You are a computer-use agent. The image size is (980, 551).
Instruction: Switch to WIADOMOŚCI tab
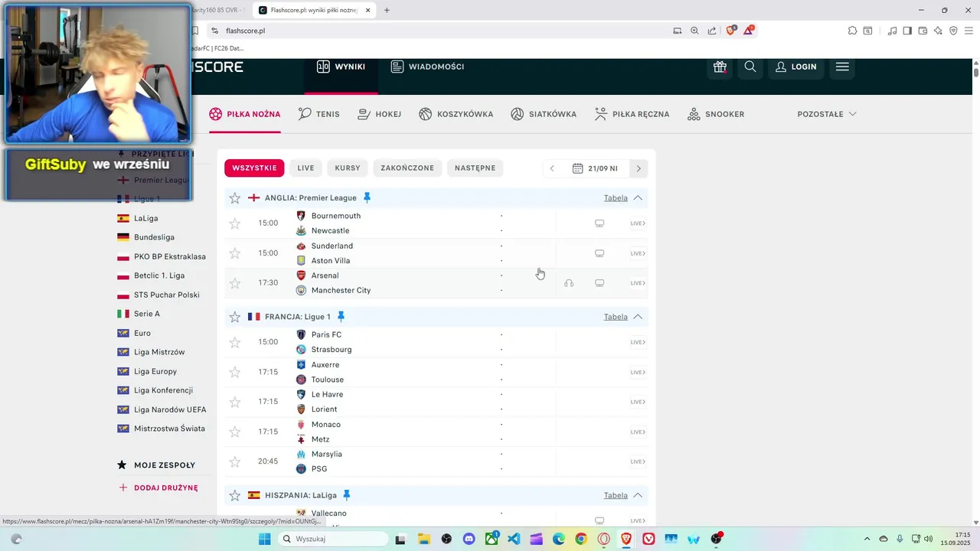[427, 67]
